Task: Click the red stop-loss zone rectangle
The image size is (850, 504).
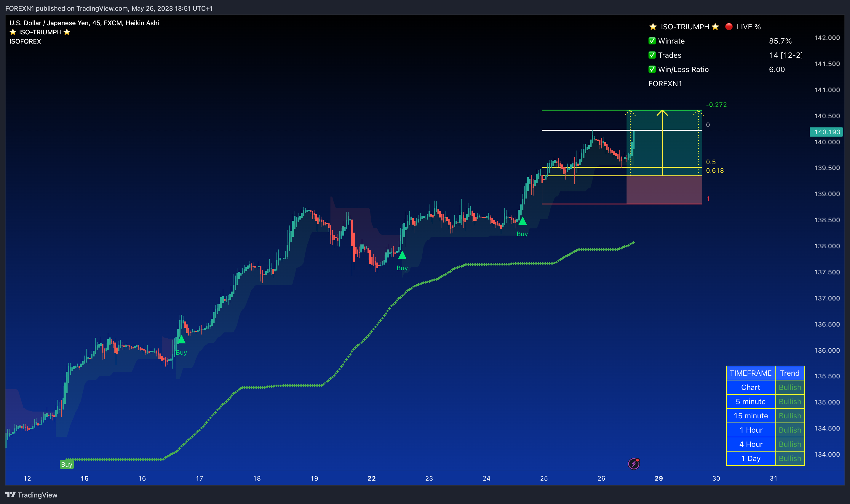Action: 664,190
